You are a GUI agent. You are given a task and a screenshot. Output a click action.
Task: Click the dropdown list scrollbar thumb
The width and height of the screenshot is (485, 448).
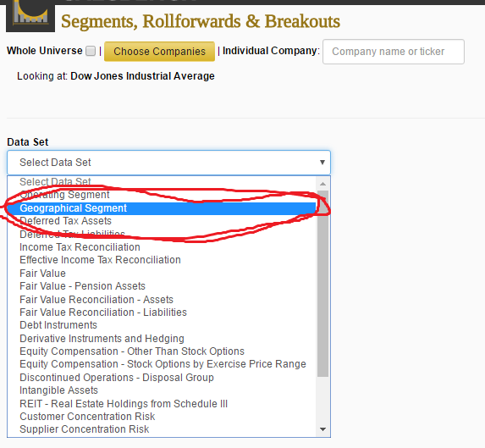click(x=323, y=284)
